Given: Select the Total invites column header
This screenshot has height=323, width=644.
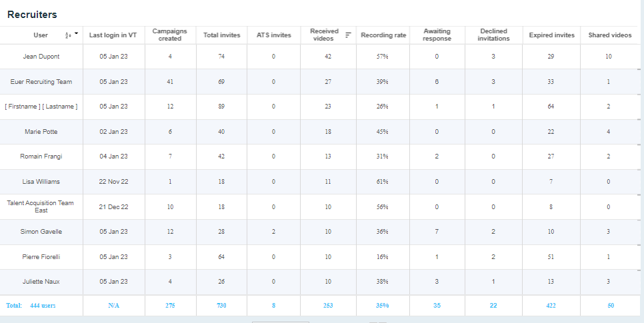Looking at the screenshot, I should click(x=222, y=35).
